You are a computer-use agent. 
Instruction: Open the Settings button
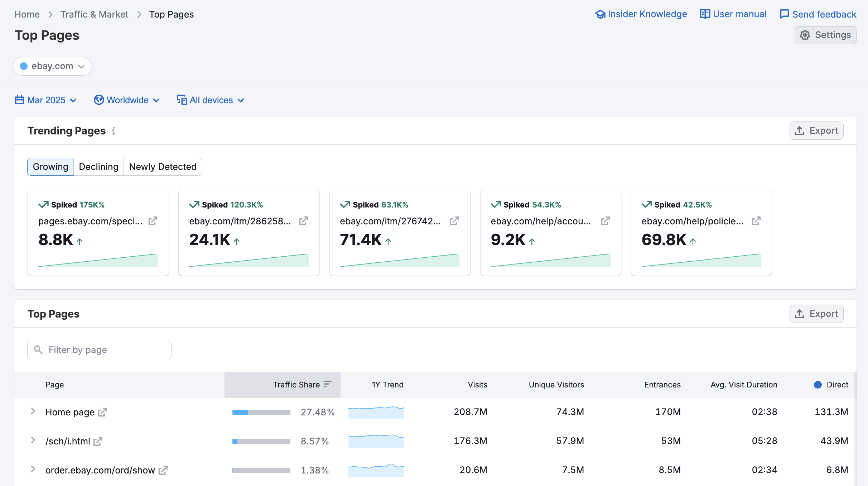click(x=825, y=35)
